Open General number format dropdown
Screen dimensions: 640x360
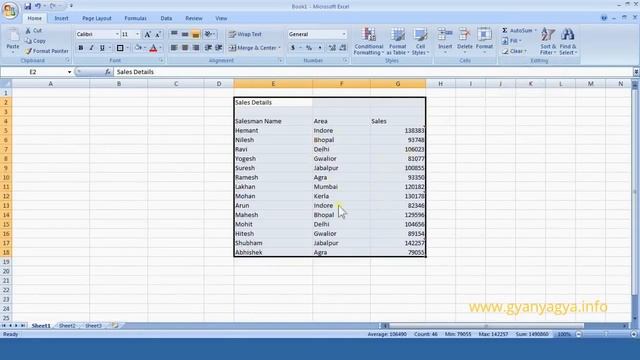344,34
